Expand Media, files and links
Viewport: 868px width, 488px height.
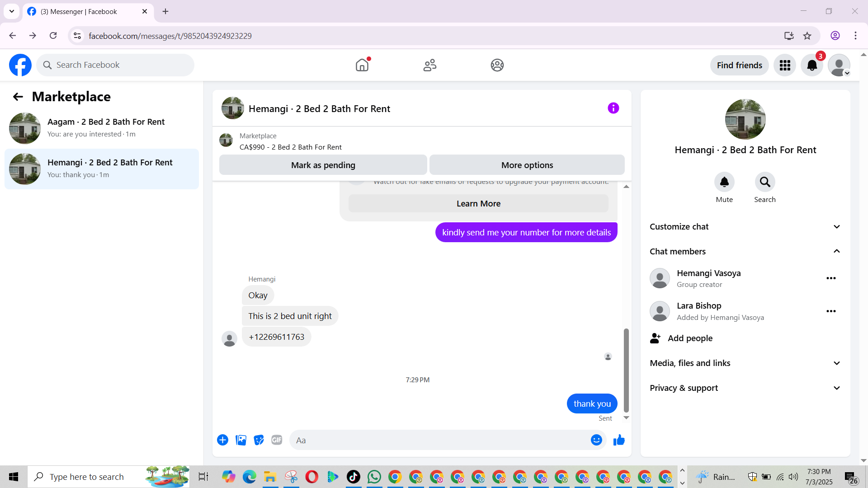745,363
